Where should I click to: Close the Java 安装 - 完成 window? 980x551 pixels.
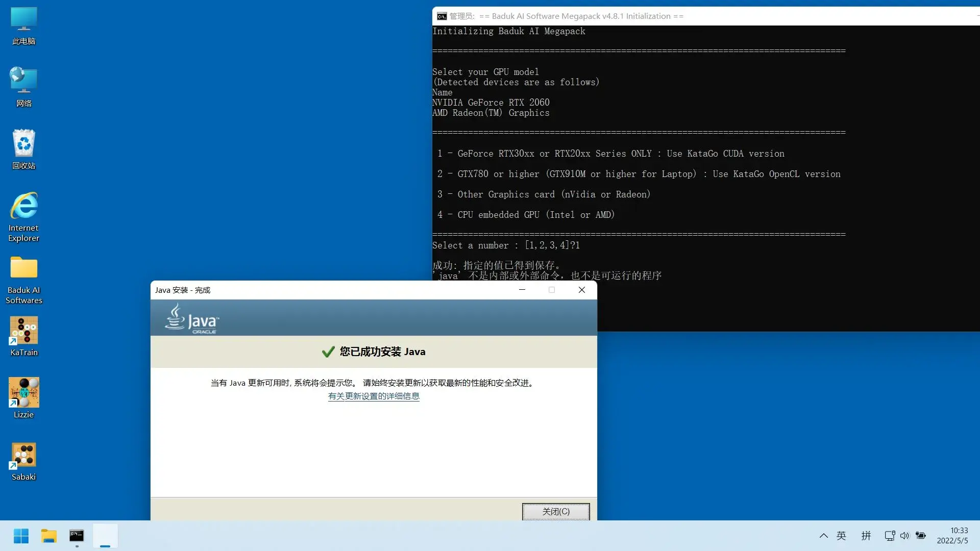point(582,290)
